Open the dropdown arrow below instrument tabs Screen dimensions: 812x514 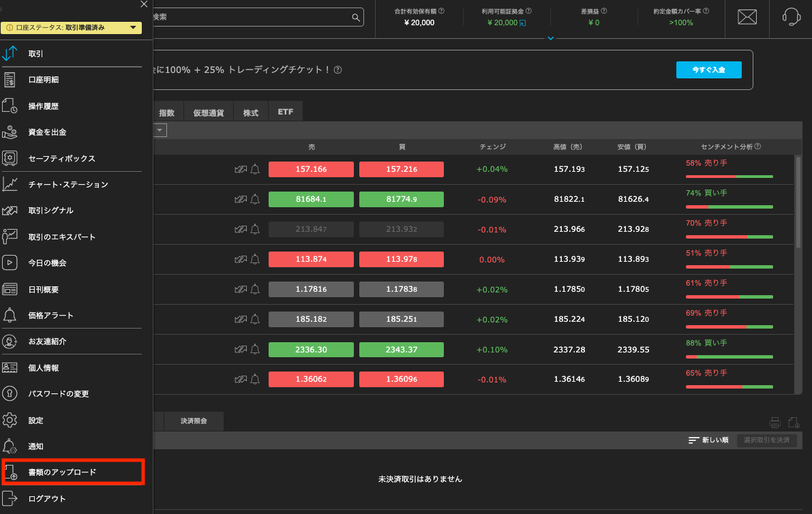point(160,130)
